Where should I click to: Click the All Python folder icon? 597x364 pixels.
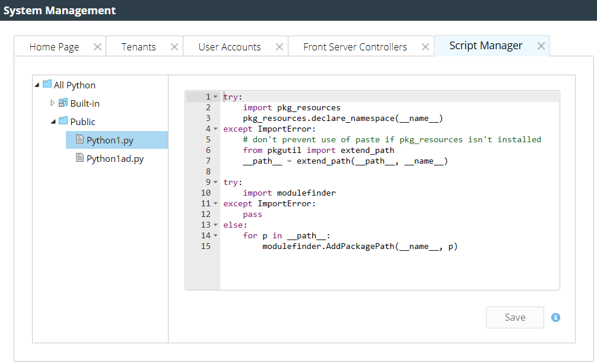[x=47, y=85]
